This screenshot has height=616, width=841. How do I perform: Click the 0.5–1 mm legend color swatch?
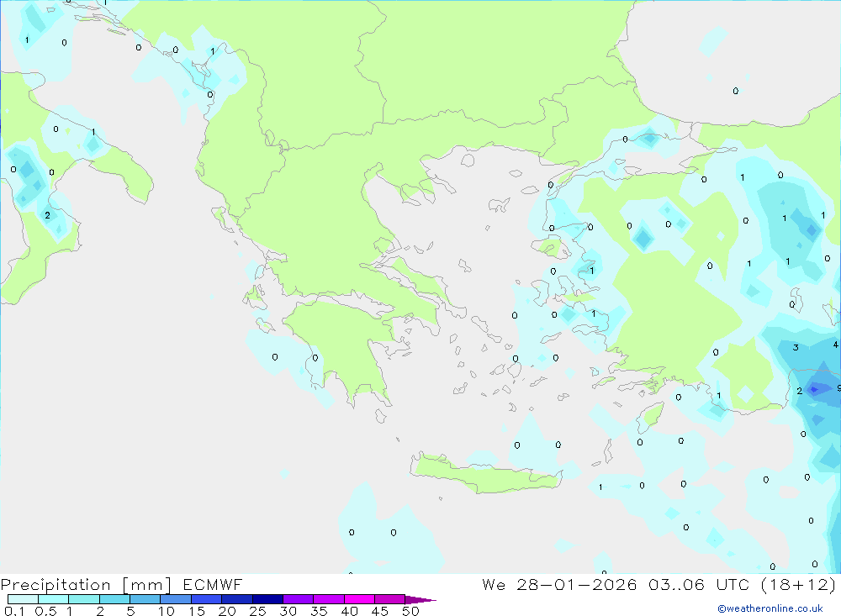click(53, 599)
